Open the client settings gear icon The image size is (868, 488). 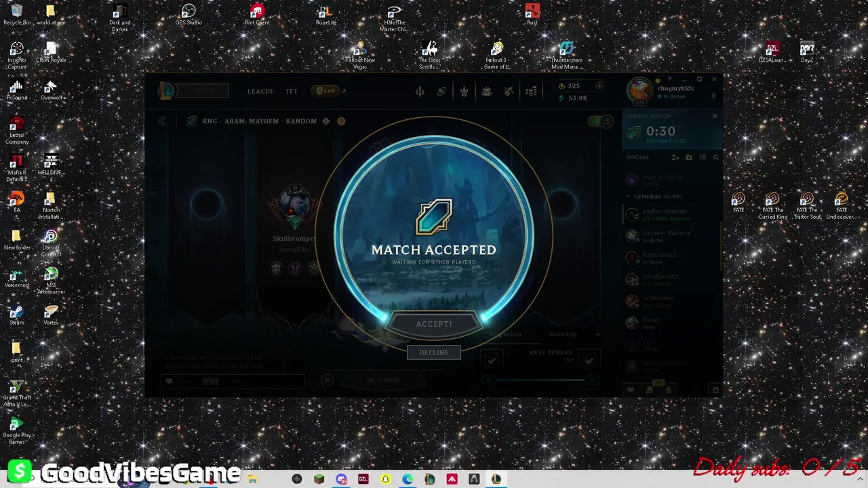699,79
